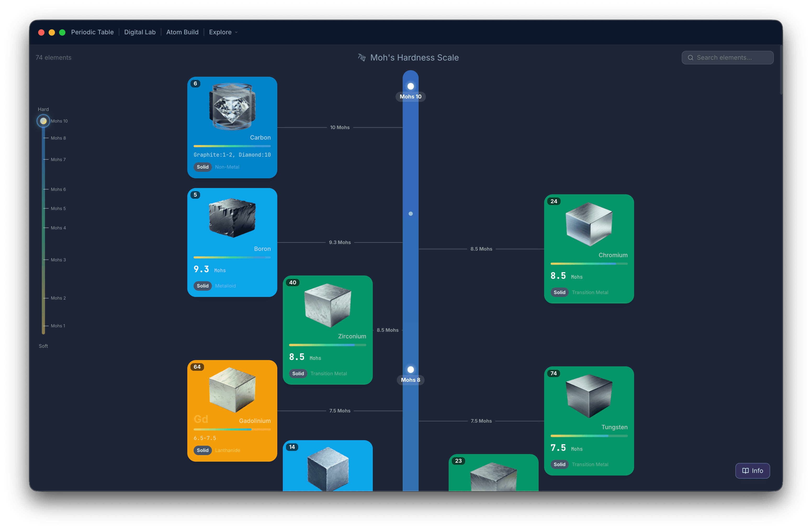Click the book icon in Info button
Screen dimensions: 812x530
[x=746, y=471]
